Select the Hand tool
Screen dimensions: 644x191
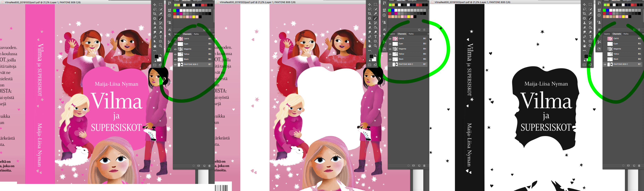click(x=155, y=46)
